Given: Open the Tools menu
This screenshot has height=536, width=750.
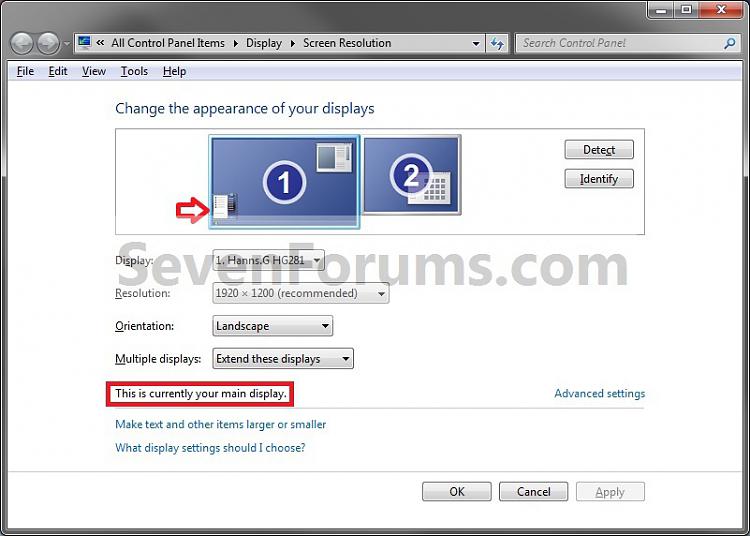Looking at the screenshot, I should [134, 71].
